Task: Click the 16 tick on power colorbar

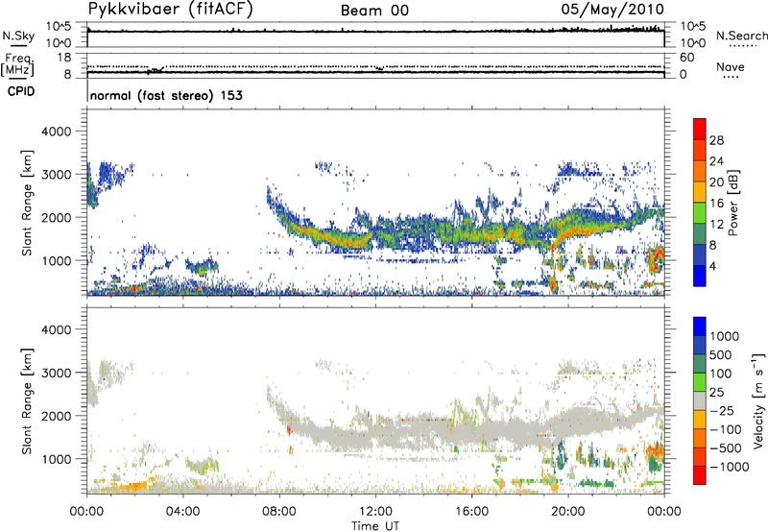Action: pos(716,204)
